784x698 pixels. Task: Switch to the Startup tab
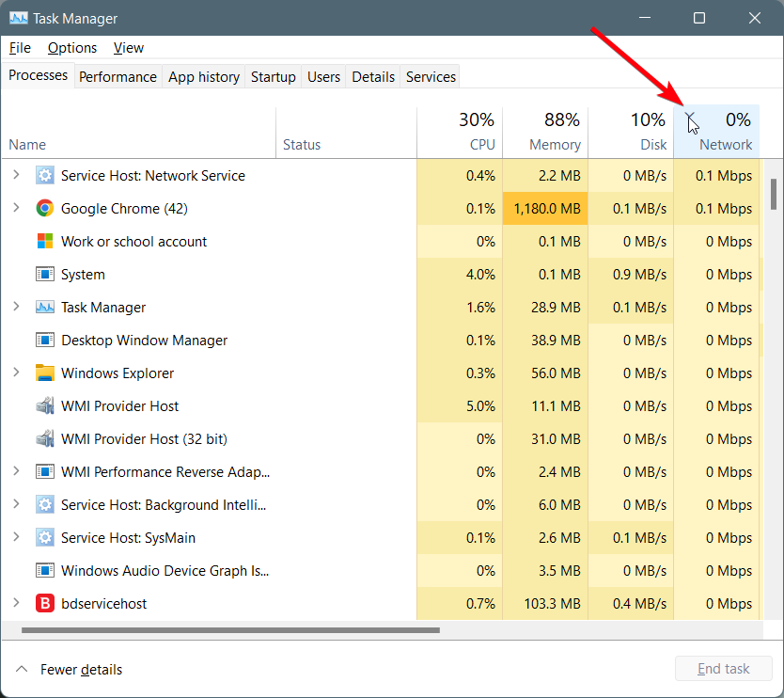click(273, 76)
